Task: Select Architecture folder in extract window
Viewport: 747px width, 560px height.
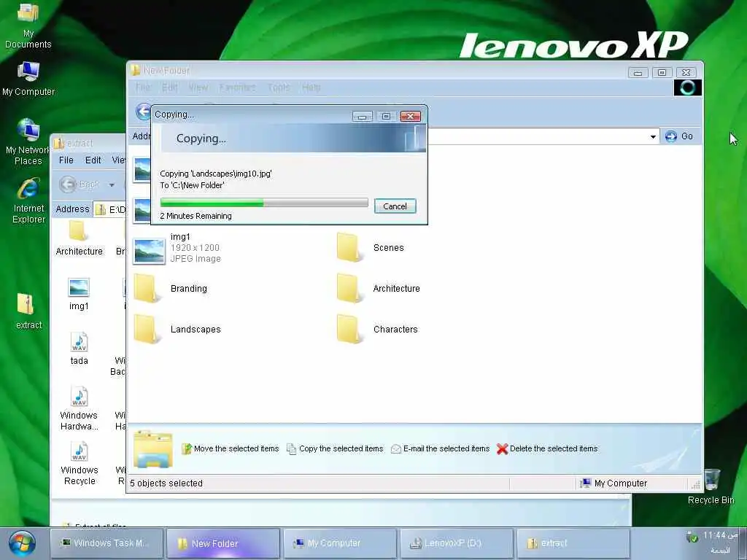Action: click(x=79, y=238)
